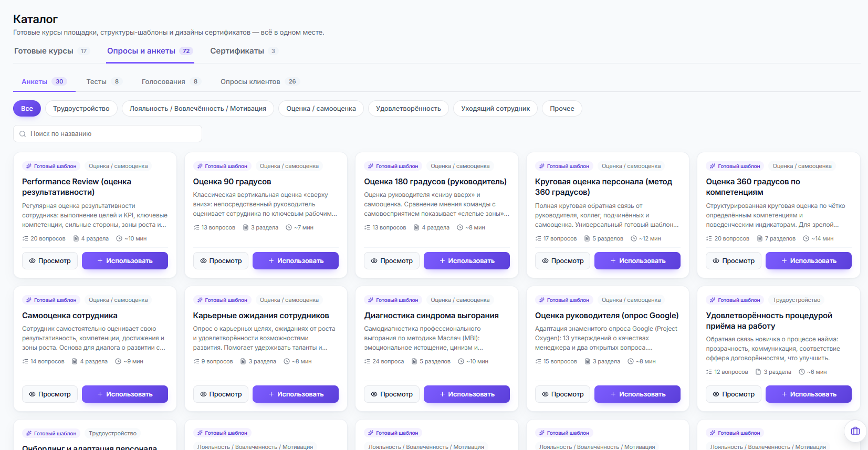Use Оценка руководителя (опрос Google) template
868x450 pixels.
[637, 394]
